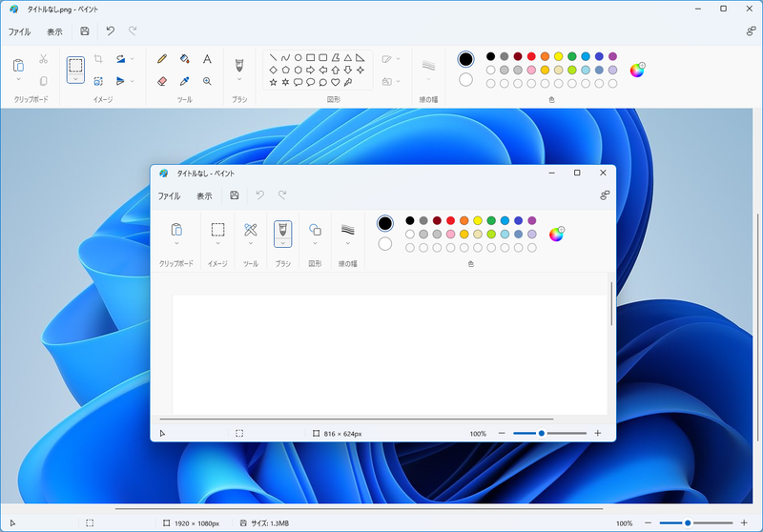Click the Share icon at main window top-right
This screenshot has width=763, height=532.
click(x=751, y=31)
